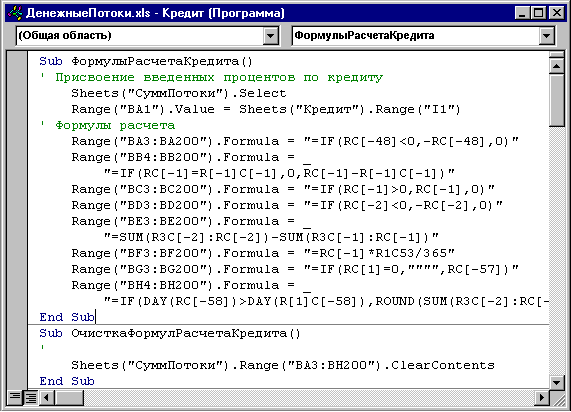Click the End Sub line of first procedure
Viewport: 571px width, 412px height.
point(67,317)
